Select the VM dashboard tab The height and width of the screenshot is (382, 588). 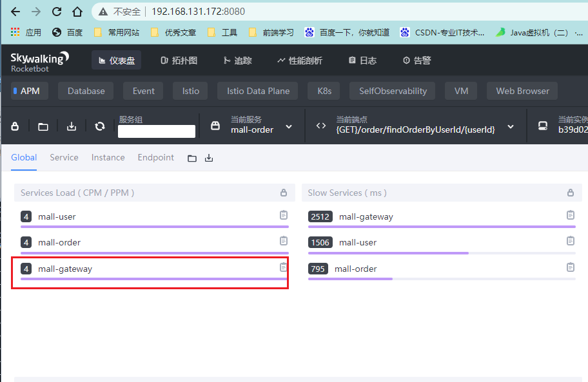[x=461, y=91]
